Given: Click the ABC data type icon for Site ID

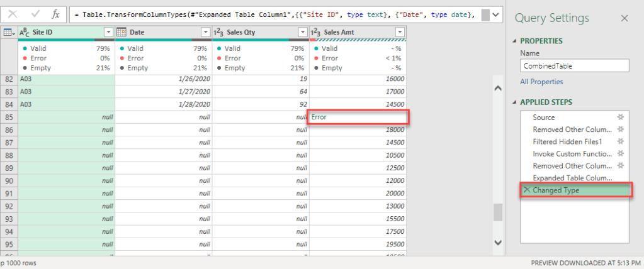Looking at the screenshot, I should 26,32.
